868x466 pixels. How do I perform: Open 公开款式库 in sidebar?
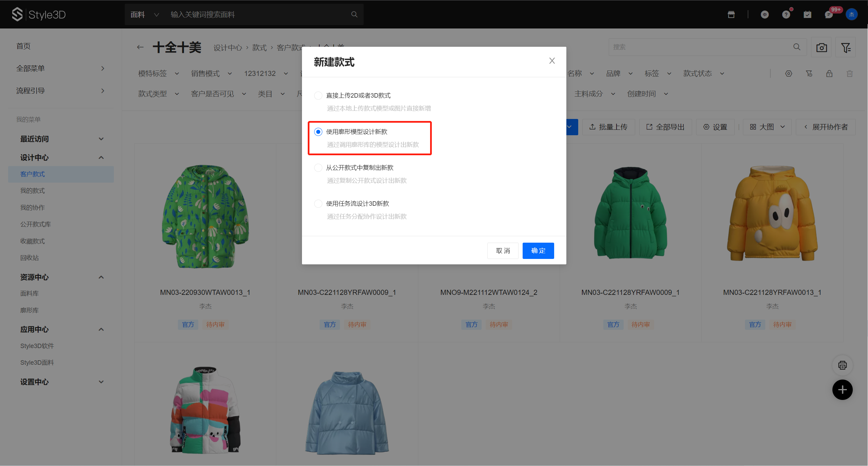[36, 224]
